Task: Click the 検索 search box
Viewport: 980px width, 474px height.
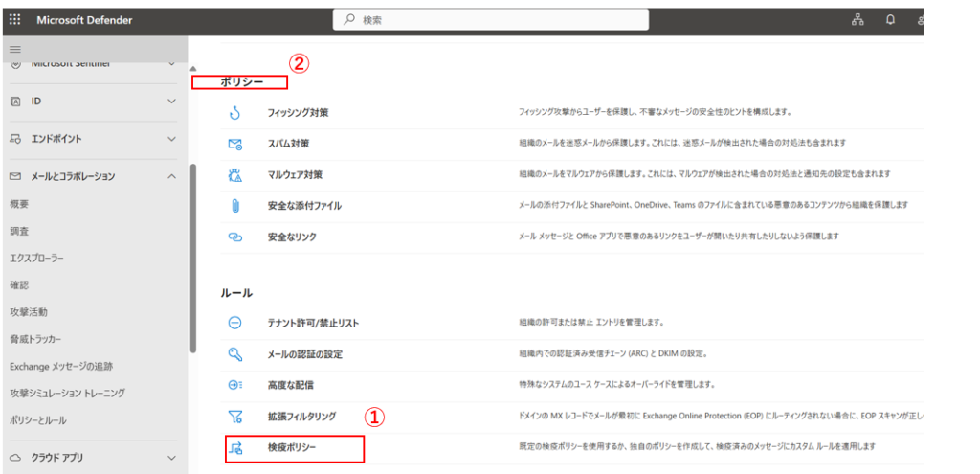Action: [x=490, y=20]
